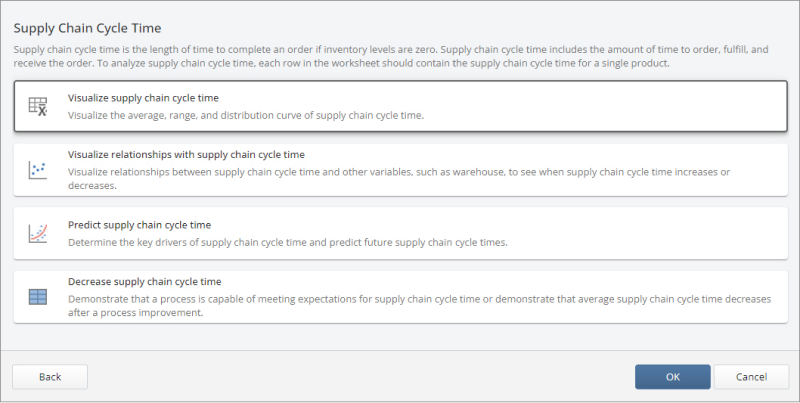Screen dimensions: 800x403
Task: Click the introductory paragraph below the heading
Action: point(390,57)
